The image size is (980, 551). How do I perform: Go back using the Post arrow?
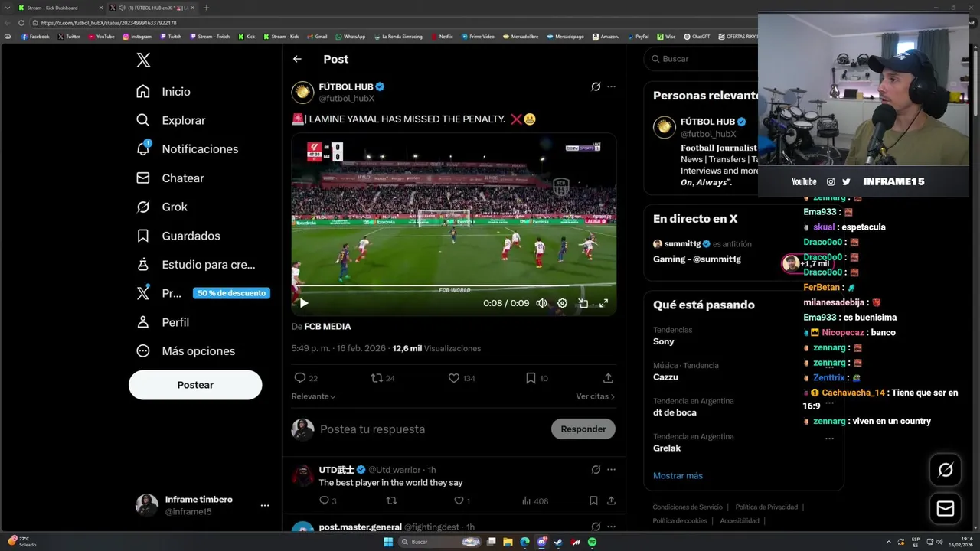297,59
